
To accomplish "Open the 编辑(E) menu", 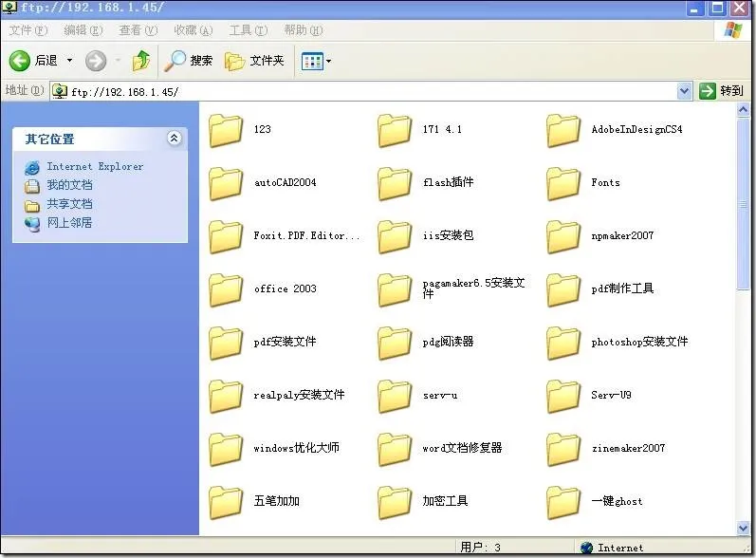I will pos(83,30).
